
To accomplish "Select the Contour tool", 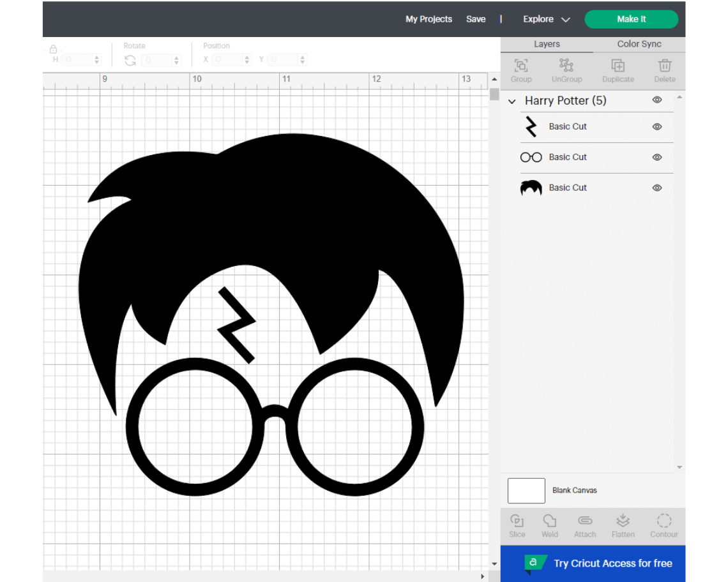I will [664, 521].
